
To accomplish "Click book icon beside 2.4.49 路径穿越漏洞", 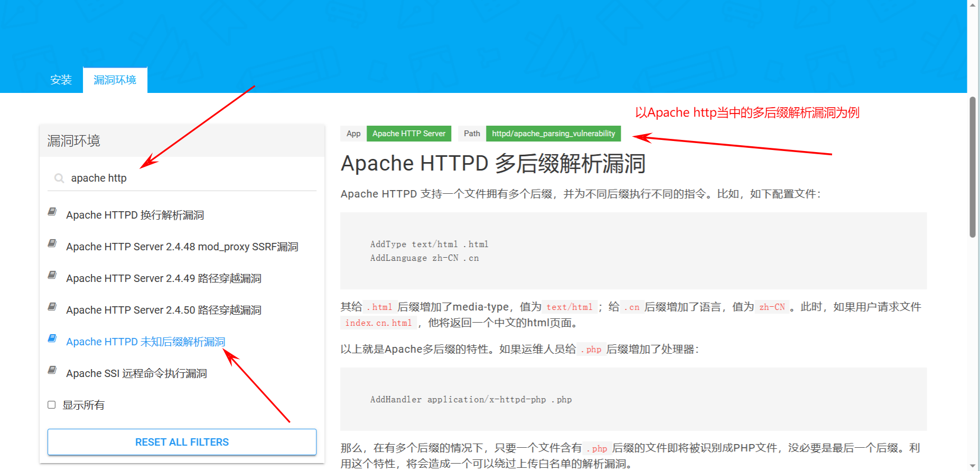I will pos(52,275).
